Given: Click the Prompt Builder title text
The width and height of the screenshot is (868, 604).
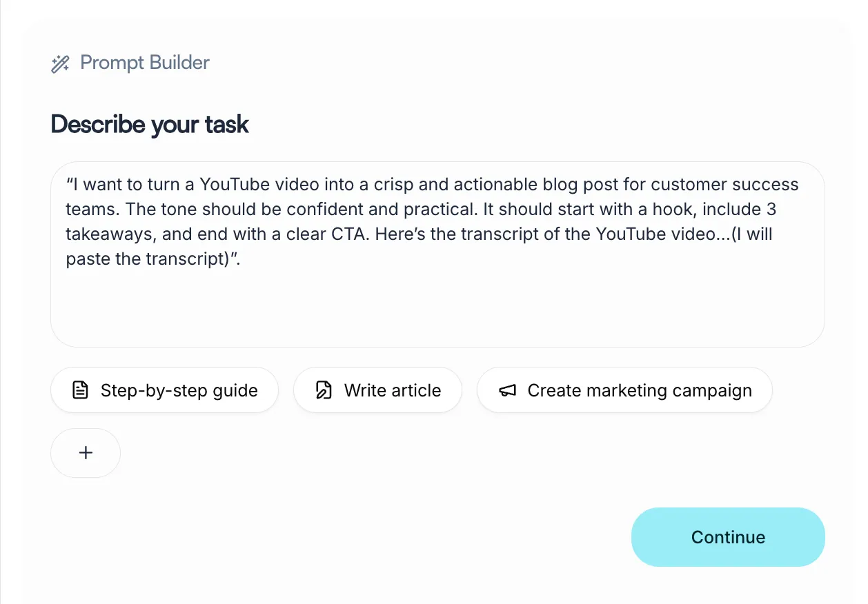Looking at the screenshot, I should click(x=145, y=63).
